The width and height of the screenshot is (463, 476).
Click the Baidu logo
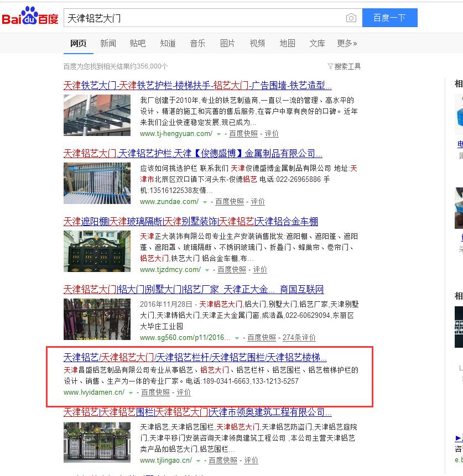tap(30, 16)
